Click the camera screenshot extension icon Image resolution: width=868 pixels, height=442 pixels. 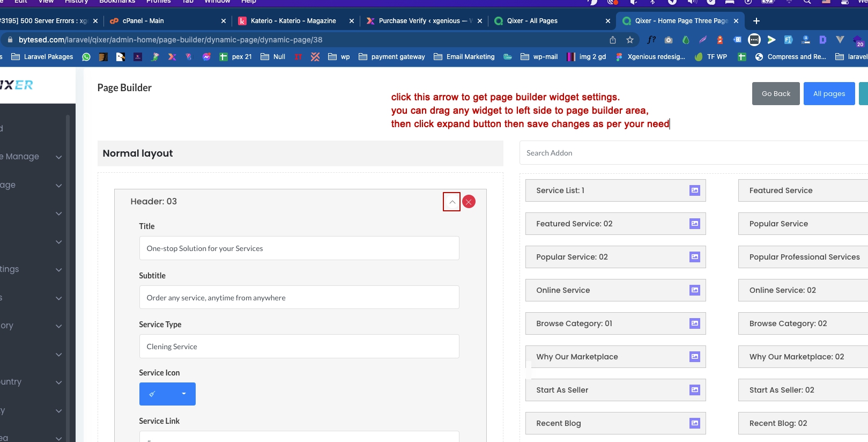(x=669, y=40)
